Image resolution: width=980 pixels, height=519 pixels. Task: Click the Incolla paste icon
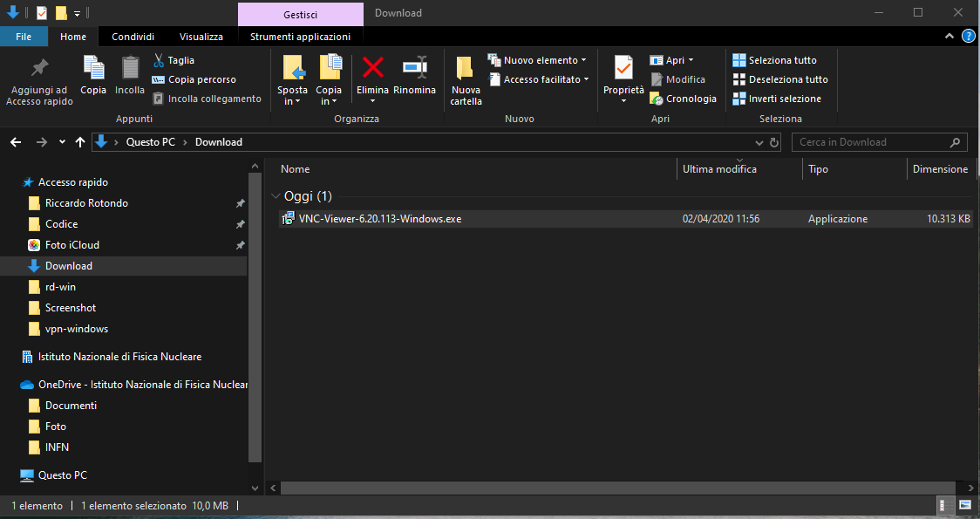(130, 75)
